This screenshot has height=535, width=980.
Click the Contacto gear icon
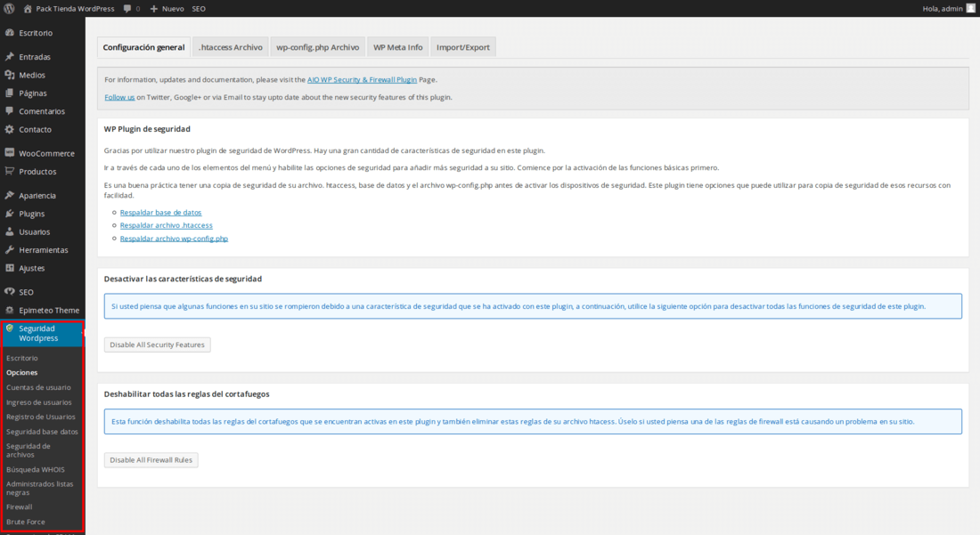point(10,129)
